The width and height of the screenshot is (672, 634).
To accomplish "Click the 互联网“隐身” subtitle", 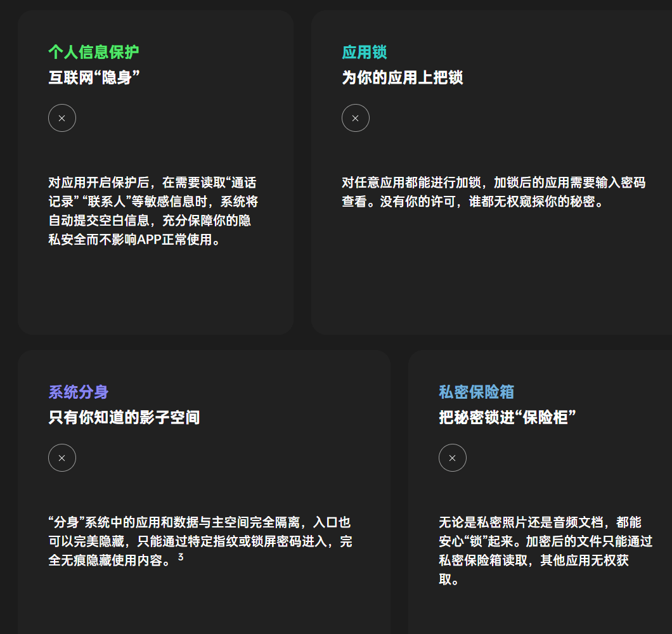I will click(x=94, y=77).
